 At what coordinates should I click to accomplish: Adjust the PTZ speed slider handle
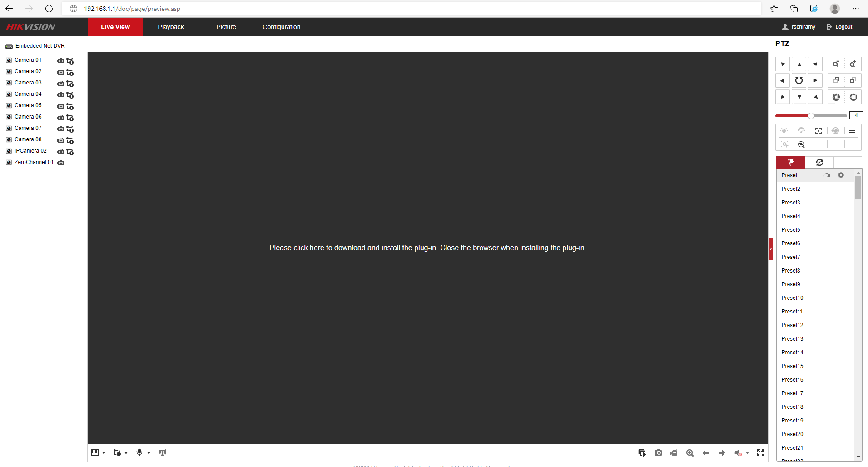coord(811,116)
